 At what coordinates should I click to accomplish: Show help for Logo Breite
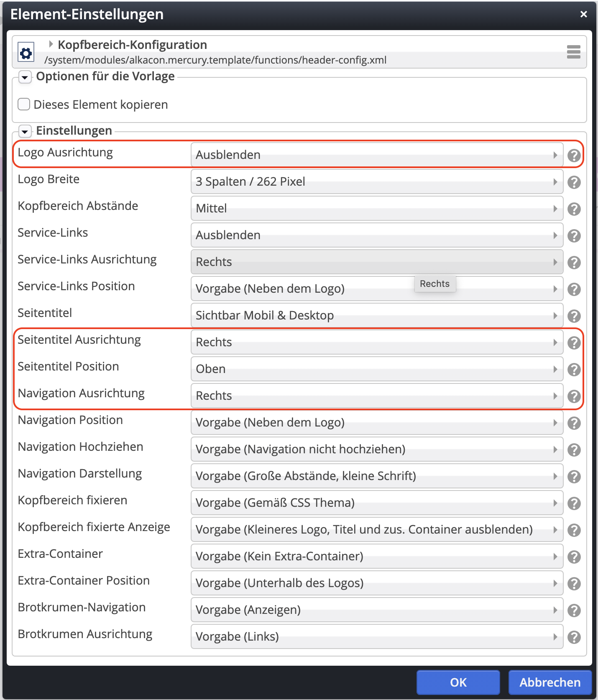574,182
